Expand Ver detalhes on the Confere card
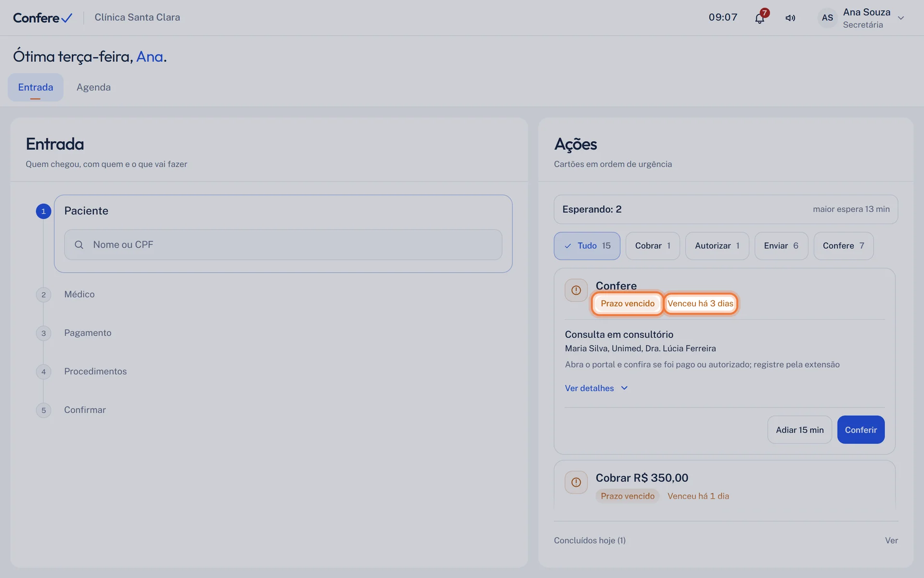Image resolution: width=924 pixels, height=578 pixels. click(596, 388)
